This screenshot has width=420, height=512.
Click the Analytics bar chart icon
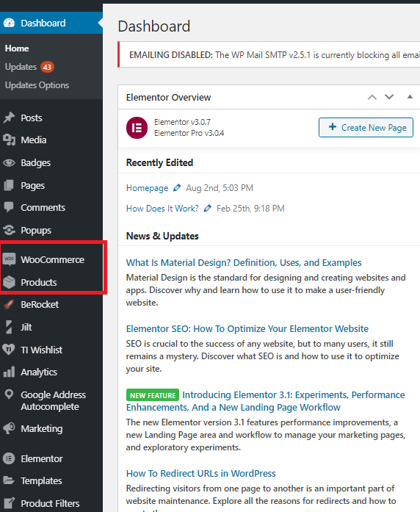[x=9, y=372]
